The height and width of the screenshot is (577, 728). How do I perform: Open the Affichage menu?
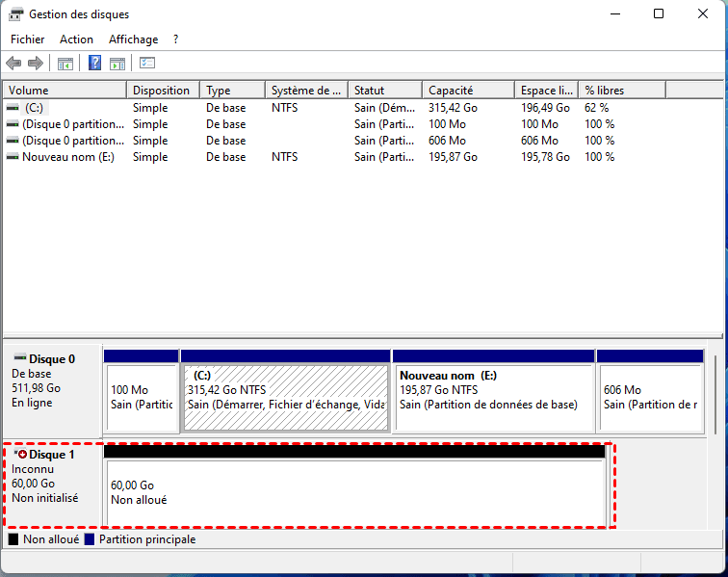[x=133, y=39]
